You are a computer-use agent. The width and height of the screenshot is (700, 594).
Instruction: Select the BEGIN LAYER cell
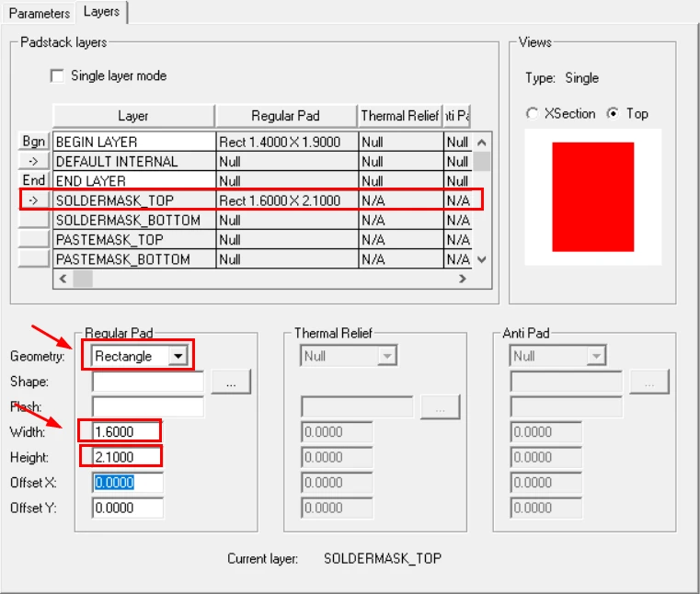click(134, 142)
